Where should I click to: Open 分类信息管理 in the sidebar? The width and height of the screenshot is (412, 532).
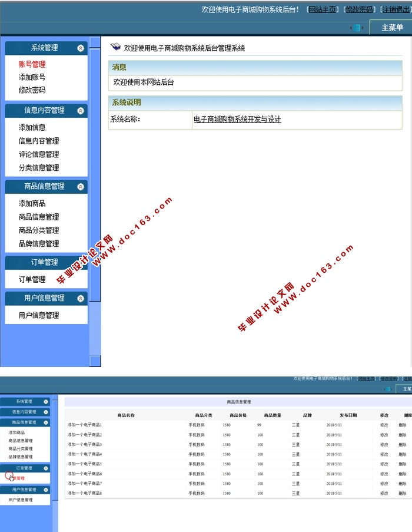(39, 167)
